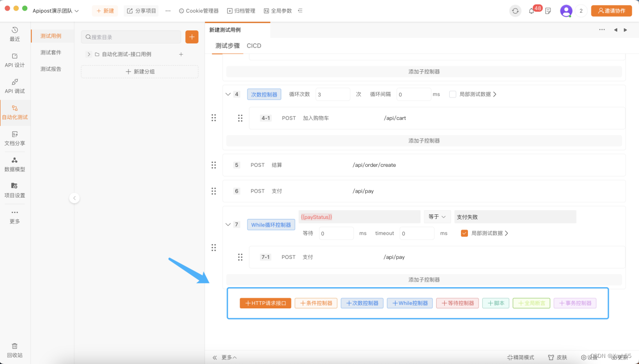The height and width of the screenshot is (364, 639).
Task: Open the 回收站 recycle bin
Action: pos(15,350)
